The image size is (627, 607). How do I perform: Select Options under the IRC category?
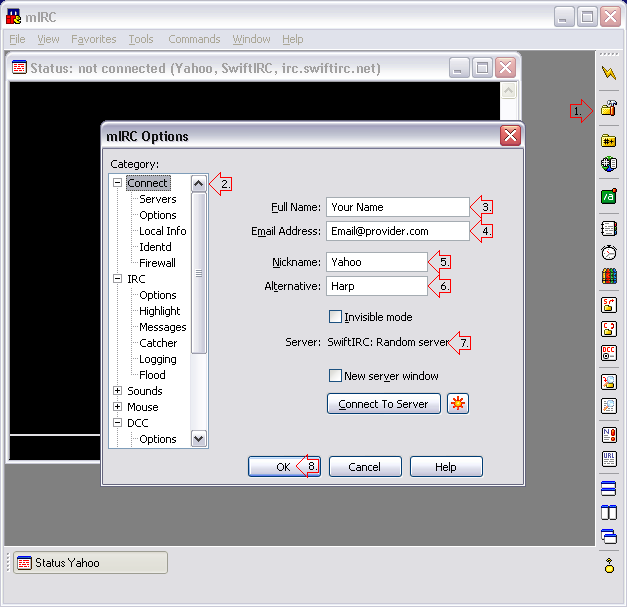(x=158, y=295)
